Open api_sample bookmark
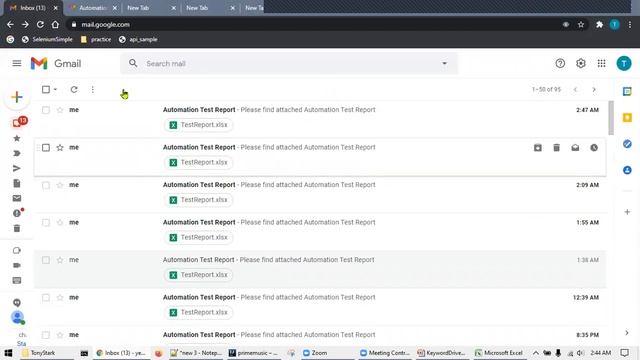 pos(138,40)
